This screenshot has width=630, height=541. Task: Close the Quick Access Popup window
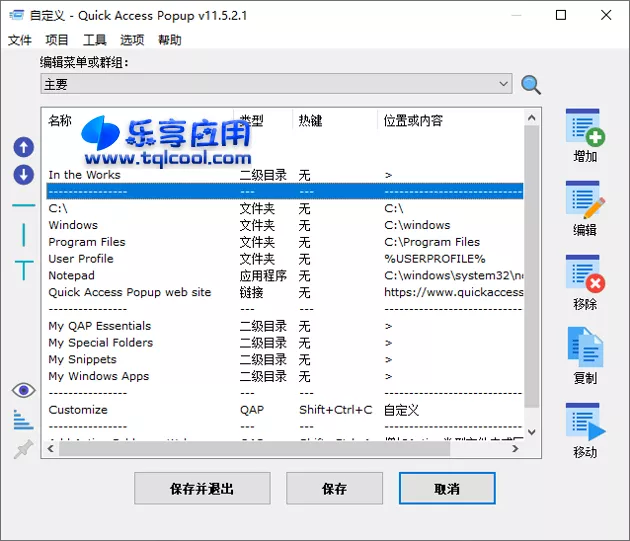coord(606,15)
